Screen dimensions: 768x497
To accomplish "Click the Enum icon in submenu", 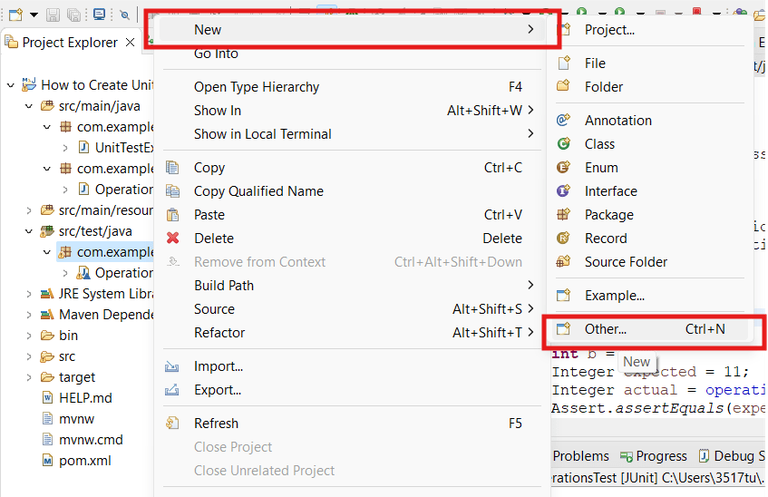I will point(563,167).
